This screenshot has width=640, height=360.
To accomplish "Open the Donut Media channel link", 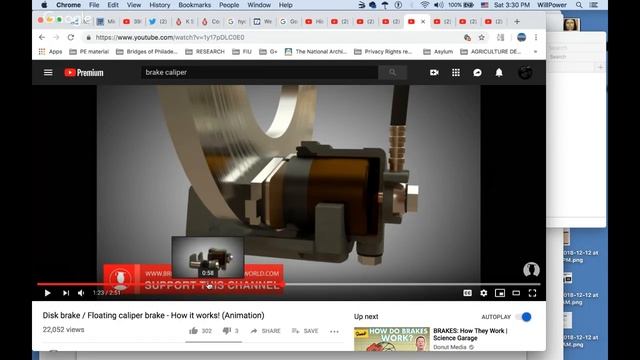I will 450,347.
